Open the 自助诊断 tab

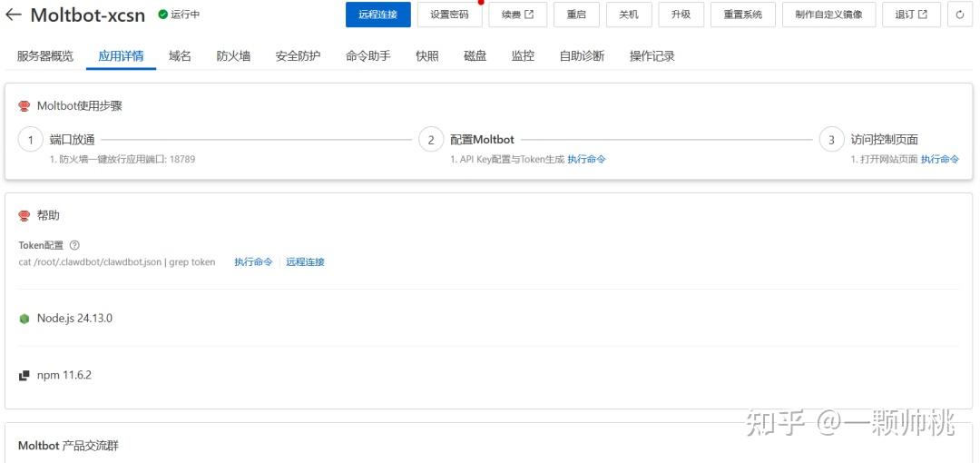click(x=582, y=55)
